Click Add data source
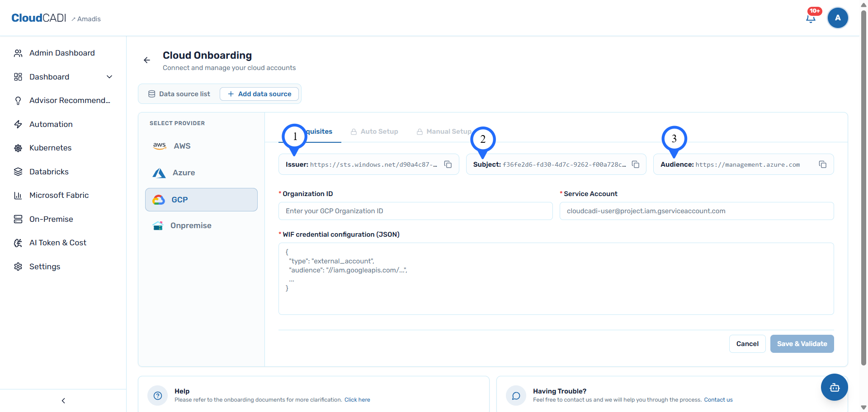 click(x=259, y=94)
